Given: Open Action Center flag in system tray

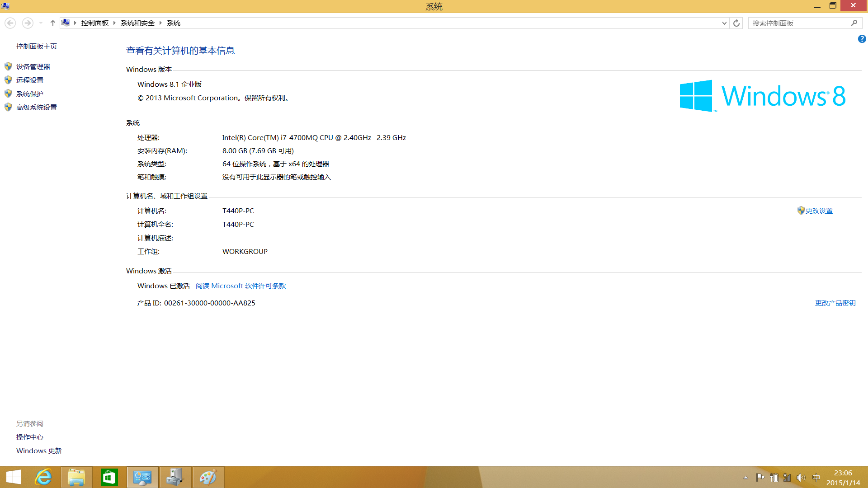Looking at the screenshot, I should (x=760, y=478).
